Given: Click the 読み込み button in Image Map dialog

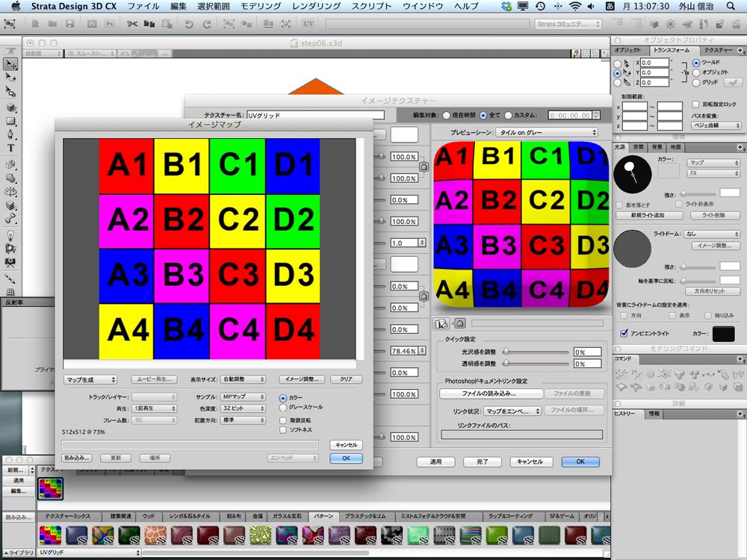Looking at the screenshot, I should [76, 458].
